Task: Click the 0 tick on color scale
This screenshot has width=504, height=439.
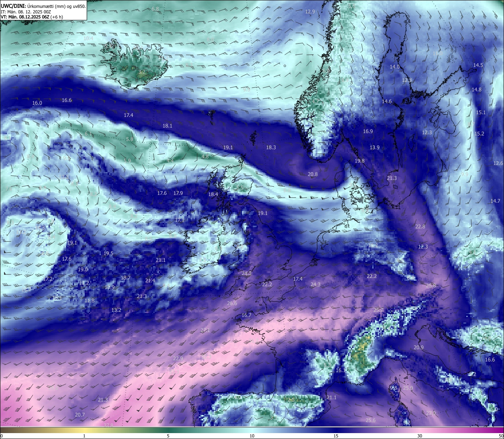Action: pyautogui.click(x=2, y=436)
